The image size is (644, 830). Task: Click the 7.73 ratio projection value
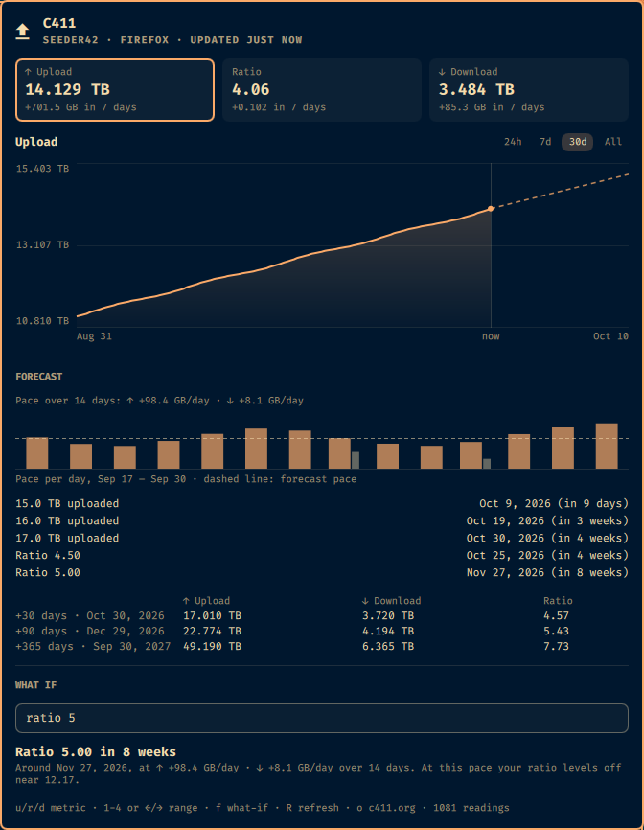pyautogui.click(x=556, y=646)
